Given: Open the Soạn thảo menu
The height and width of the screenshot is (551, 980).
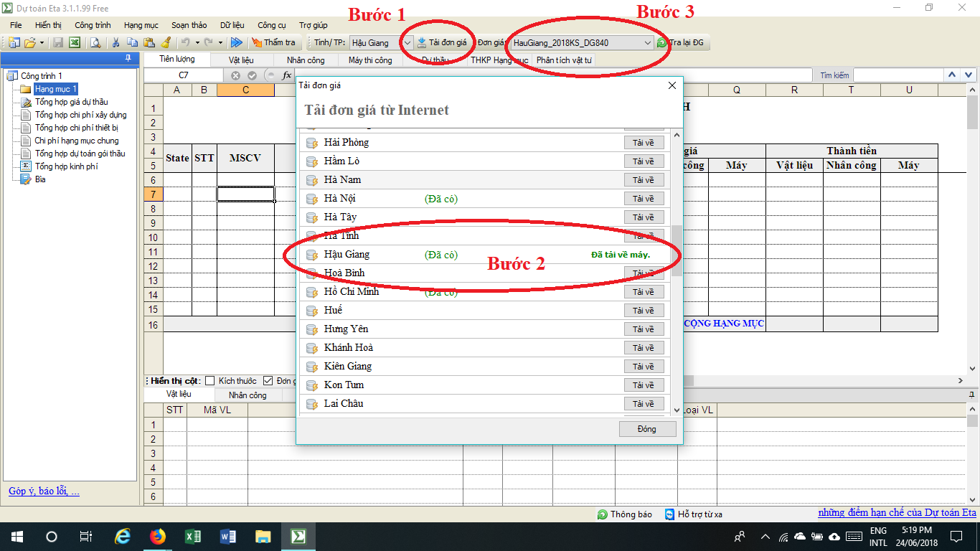Looking at the screenshot, I should pyautogui.click(x=189, y=25).
